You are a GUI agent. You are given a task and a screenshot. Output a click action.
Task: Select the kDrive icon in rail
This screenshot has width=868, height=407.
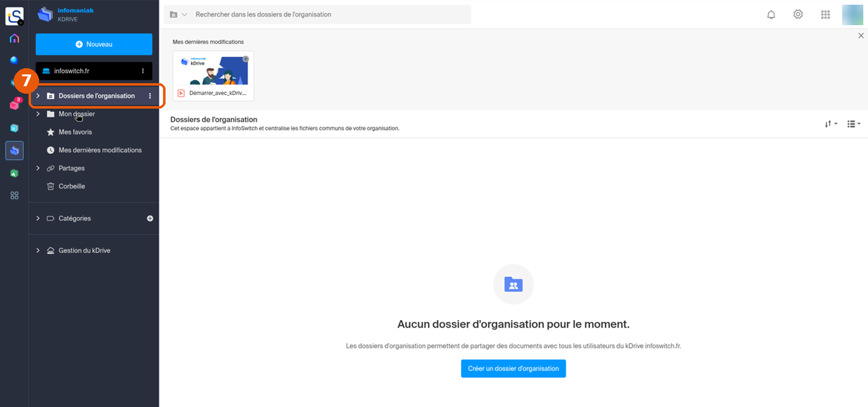[14, 151]
